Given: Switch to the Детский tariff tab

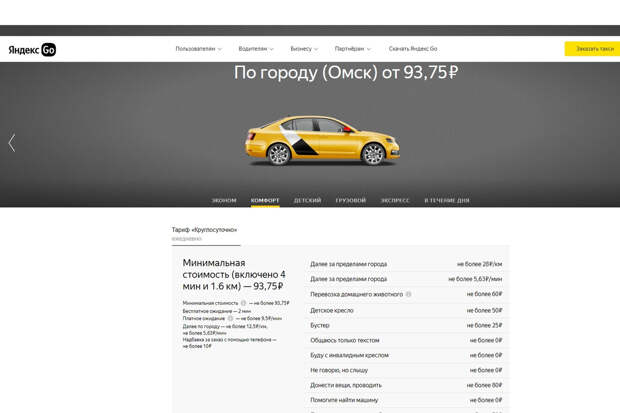Looking at the screenshot, I should [x=307, y=200].
